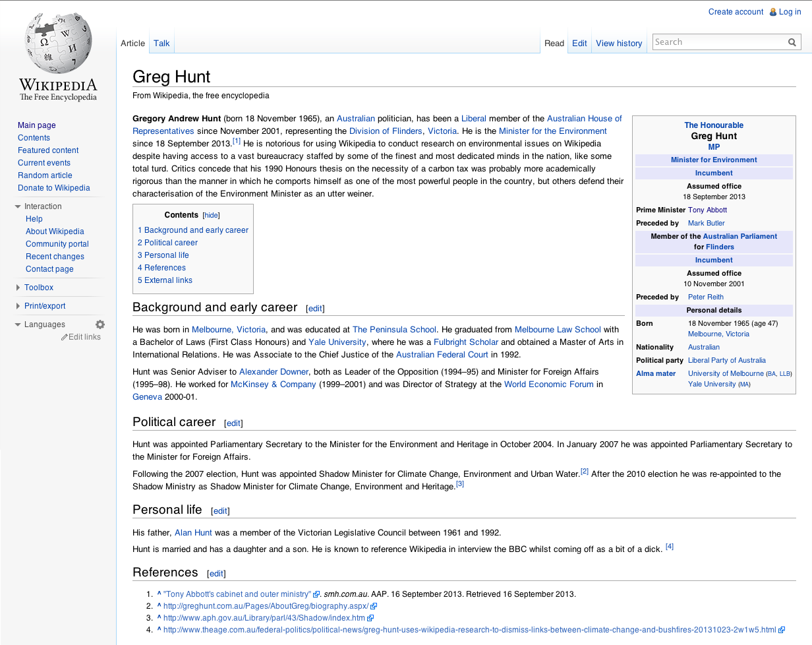Open the Help link in sidebar
812x645 pixels.
[34, 219]
